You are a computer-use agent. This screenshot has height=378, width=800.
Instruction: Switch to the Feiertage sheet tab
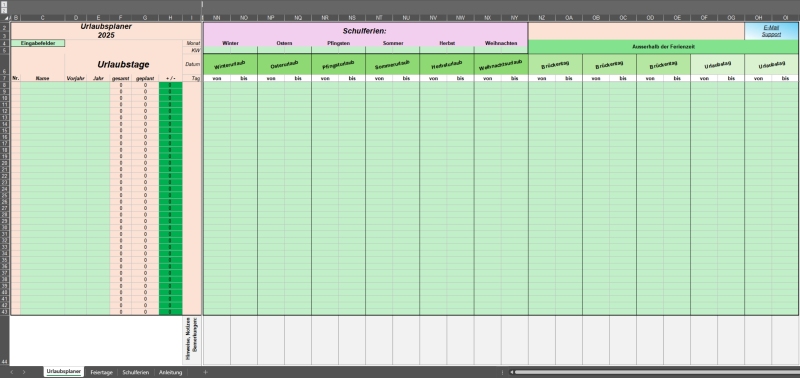[x=102, y=372]
